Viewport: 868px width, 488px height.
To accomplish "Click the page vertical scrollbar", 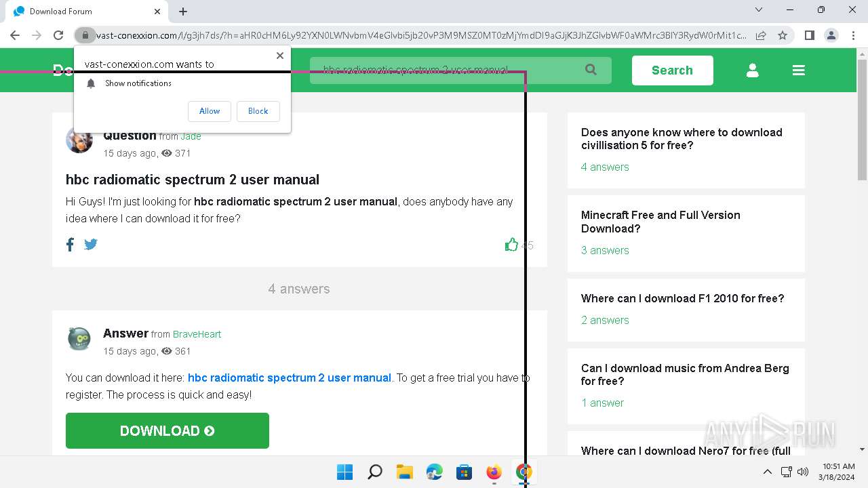I will tap(862, 119).
